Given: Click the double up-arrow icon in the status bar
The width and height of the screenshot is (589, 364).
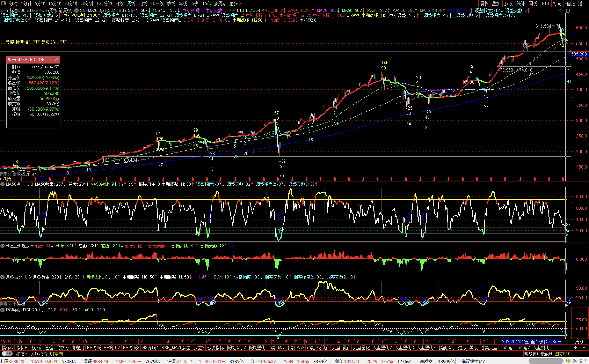Looking at the screenshot, I should 581,361.
